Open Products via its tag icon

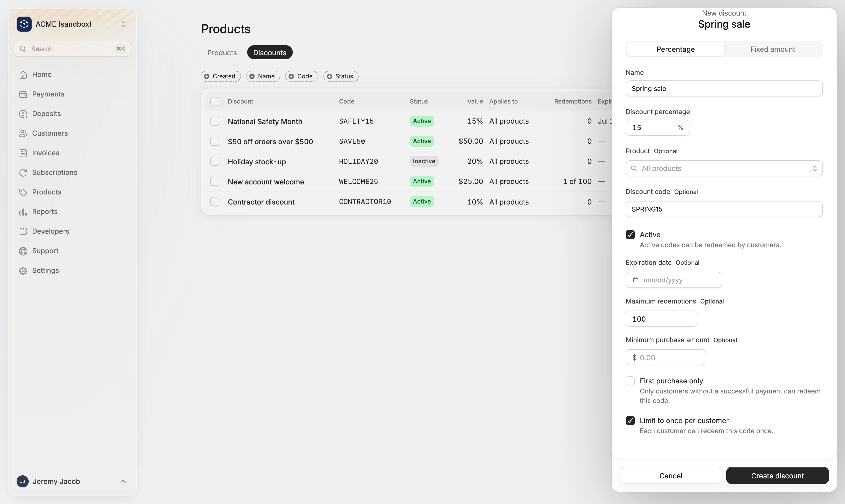pyautogui.click(x=23, y=192)
